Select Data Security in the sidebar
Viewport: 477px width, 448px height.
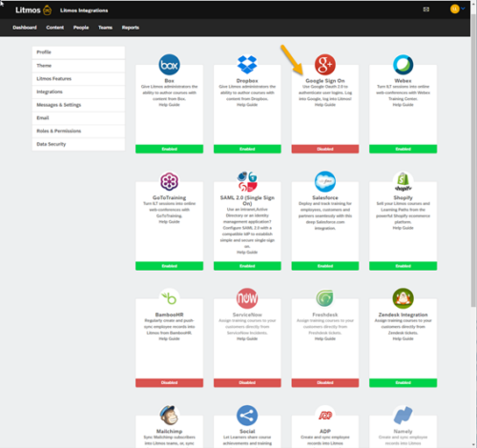tap(78, 144)
